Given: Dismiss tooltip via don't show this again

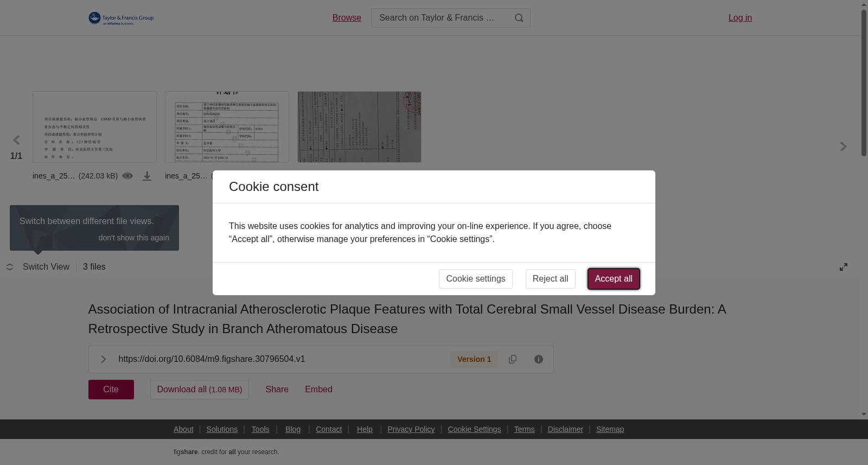Looking at the screenshot, I should click(134, 238).
